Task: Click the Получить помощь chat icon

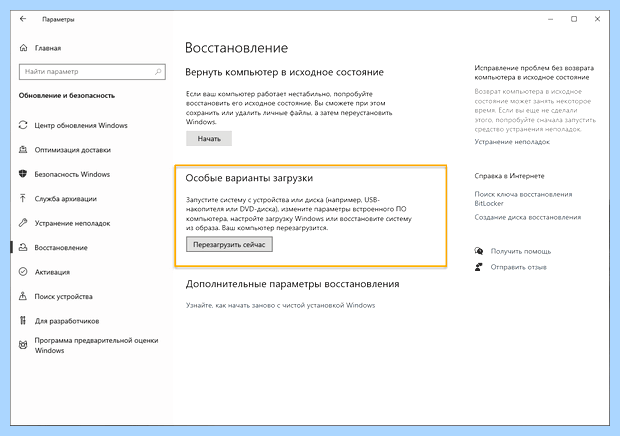Action: (478, 251)
